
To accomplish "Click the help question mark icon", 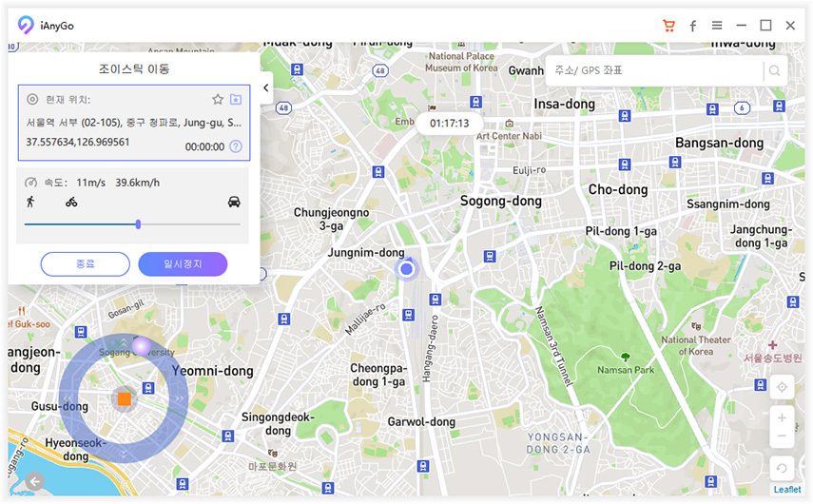I will pos(236,146).
